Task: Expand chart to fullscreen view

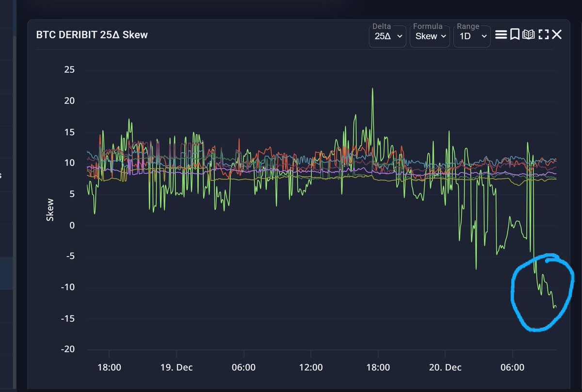Action: pyautogui.click(x=543, y=35)
